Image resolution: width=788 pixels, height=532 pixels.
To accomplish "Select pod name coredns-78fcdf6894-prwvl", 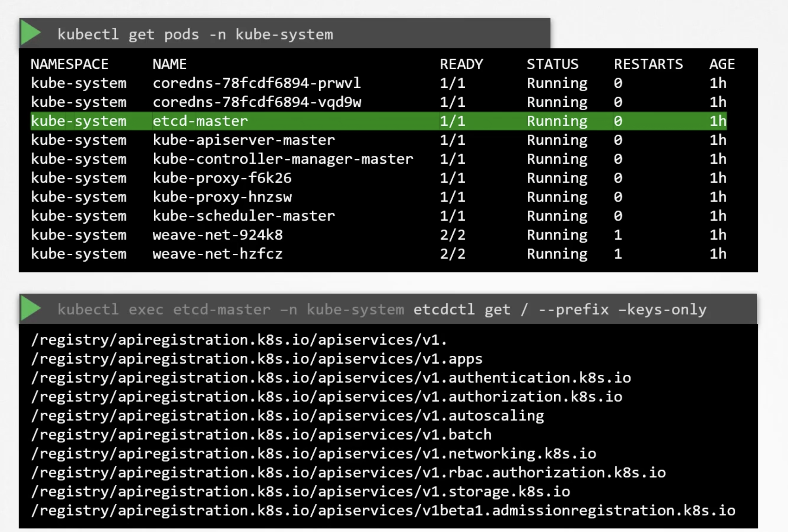I will (257, 83).
